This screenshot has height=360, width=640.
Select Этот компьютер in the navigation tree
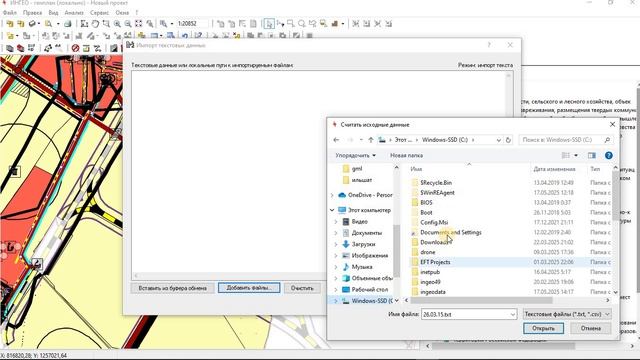364,210
